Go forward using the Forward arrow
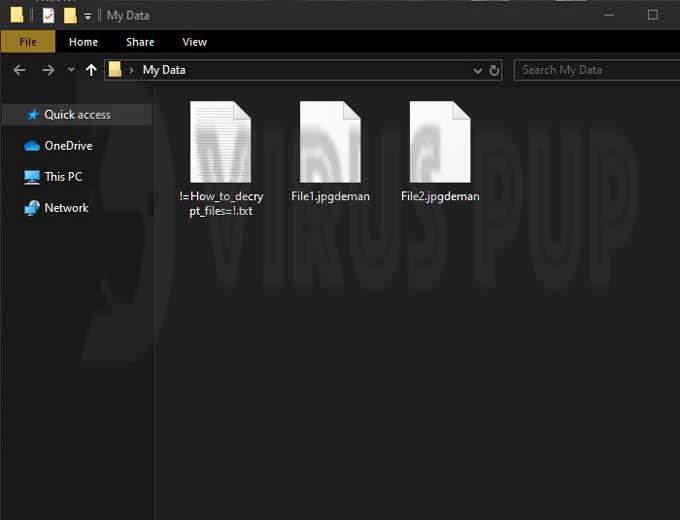The height and width of the screenshot is (520, 680). 48,70
